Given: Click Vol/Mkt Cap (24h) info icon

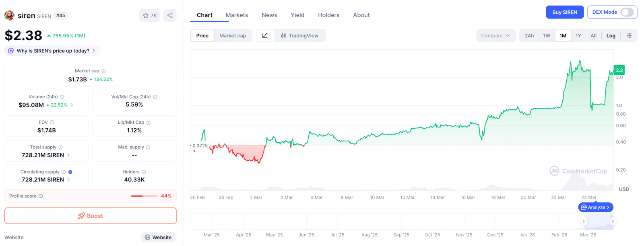Looking at the screenshot, I should click(x=155, y=97).
